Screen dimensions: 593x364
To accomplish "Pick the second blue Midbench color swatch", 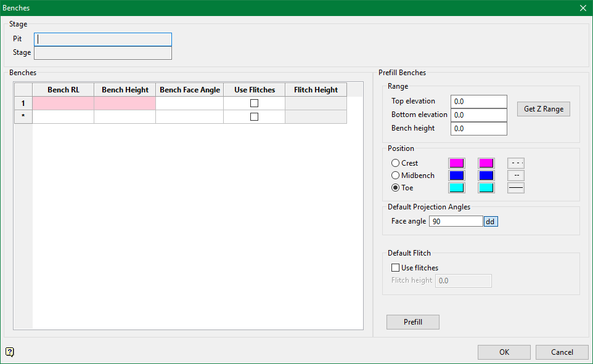I will pyautogui.click(x=486, y=176).
